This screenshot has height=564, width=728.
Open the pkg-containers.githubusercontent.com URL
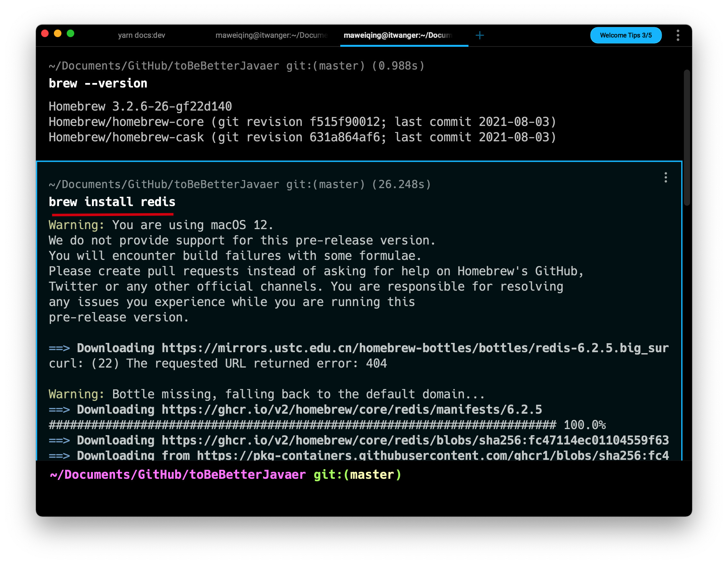(x=432, y=455)
